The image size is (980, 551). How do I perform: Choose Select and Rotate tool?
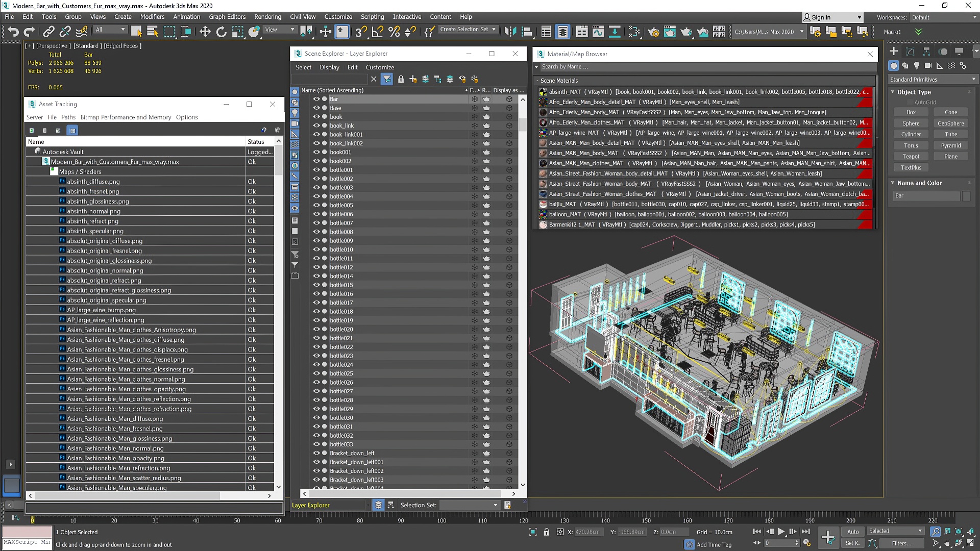(x=221, y=32)
